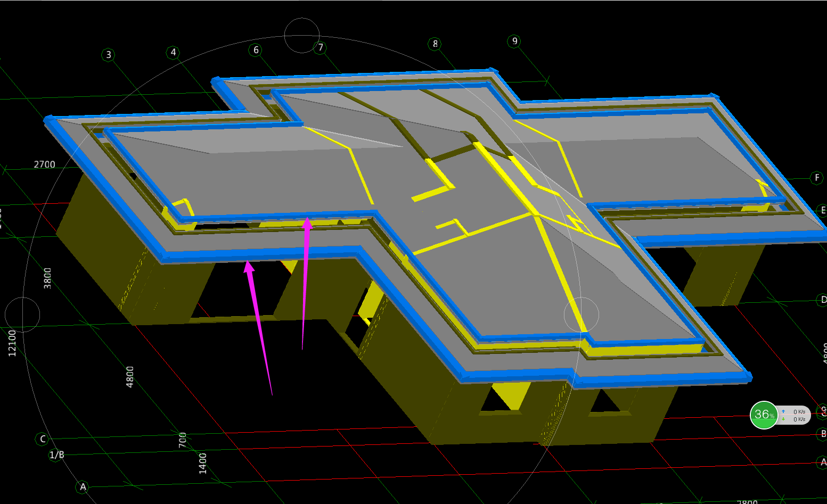Select the axis bubble labeled 3

click(x=109, y=55)
